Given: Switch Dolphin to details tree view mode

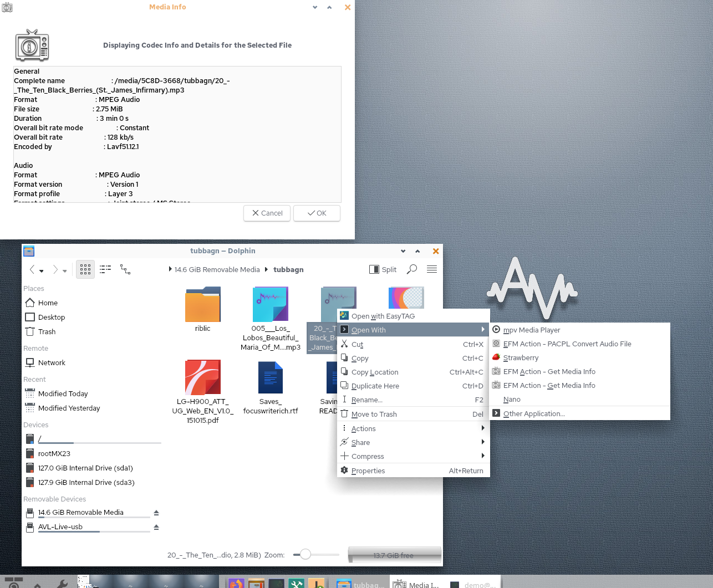Looking at the screenshot, I should [x=125, y=269].
